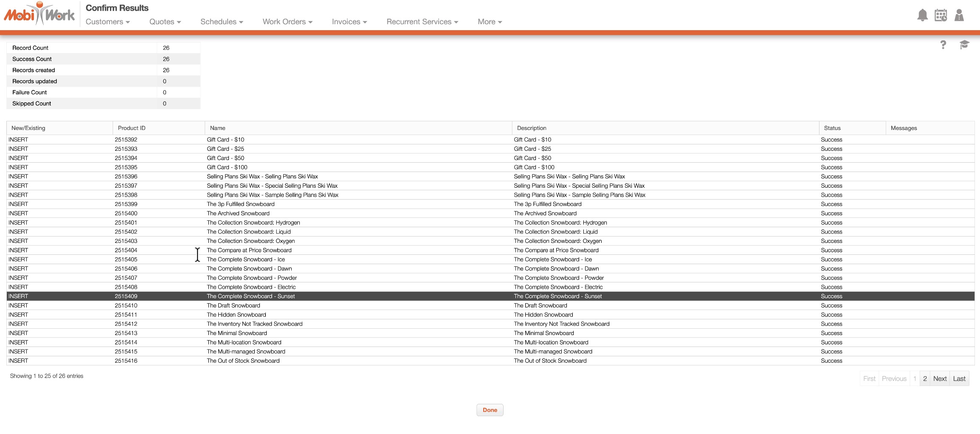The width and height of the screenshot is (980, 434).
Task: Go to the Next page of results
Action: 940,378
